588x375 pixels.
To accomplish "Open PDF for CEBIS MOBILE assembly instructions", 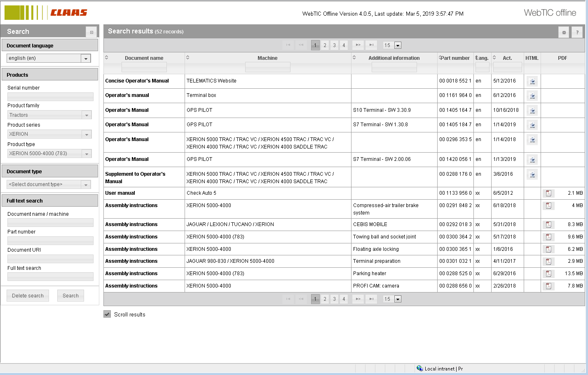I will 548,224.
